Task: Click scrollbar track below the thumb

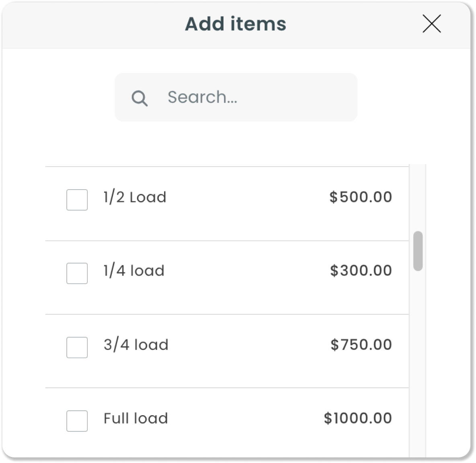Action: [x=418, y=364]
